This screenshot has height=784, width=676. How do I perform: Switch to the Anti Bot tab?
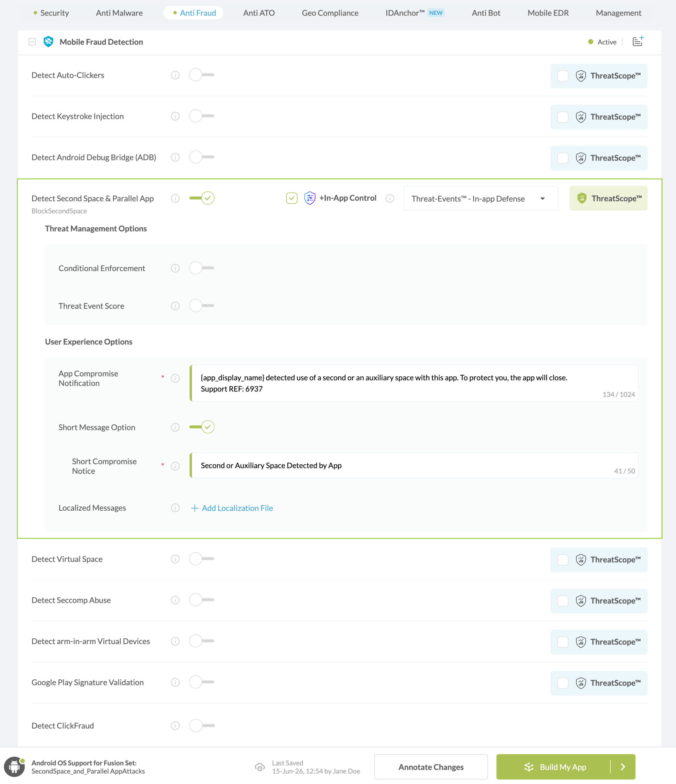point(486,13)
